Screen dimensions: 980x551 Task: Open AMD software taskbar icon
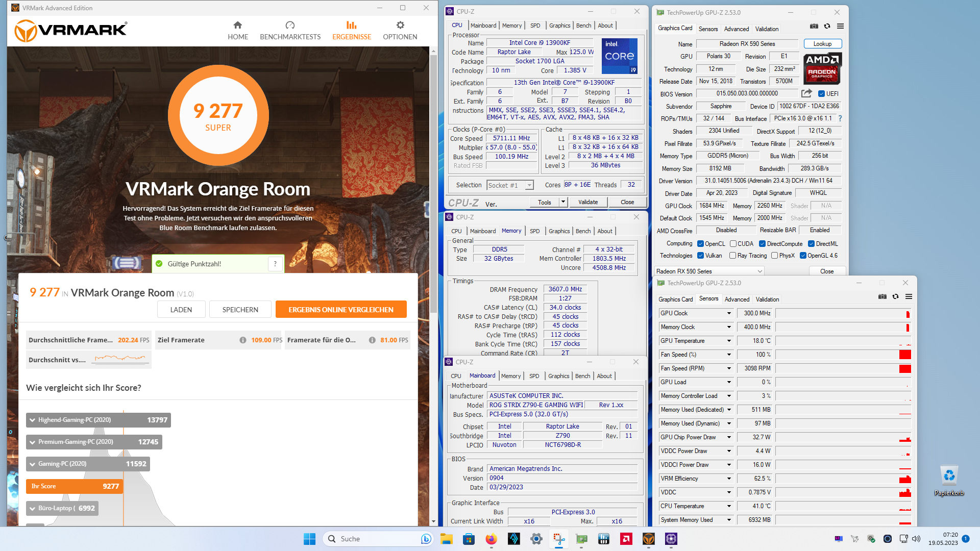[x=626, y=539]
